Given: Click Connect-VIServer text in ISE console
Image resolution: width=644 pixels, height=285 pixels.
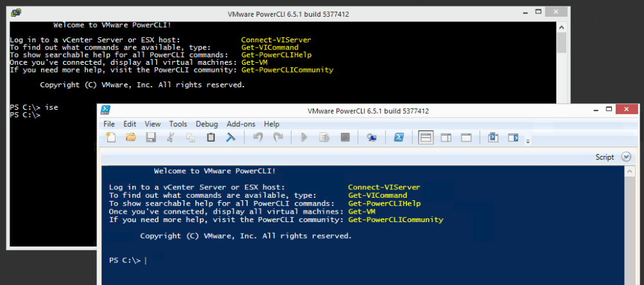Looking at the screenshot, I should 384,187.
